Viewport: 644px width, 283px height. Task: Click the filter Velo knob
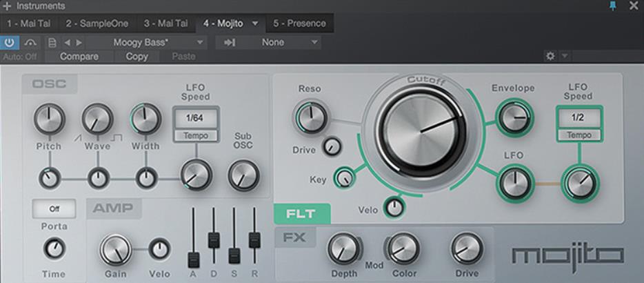pyautogui.click(x=394, y=208)
